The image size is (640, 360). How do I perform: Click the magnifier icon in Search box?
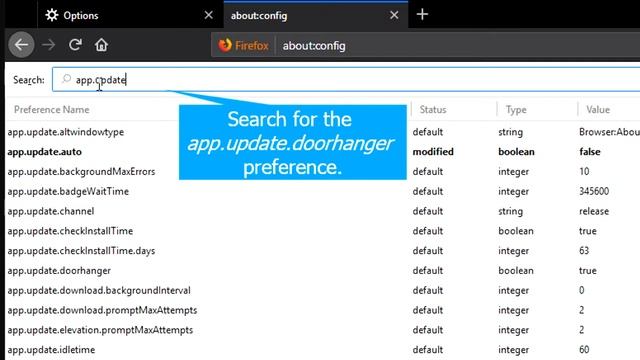click(x=66, y=79)
